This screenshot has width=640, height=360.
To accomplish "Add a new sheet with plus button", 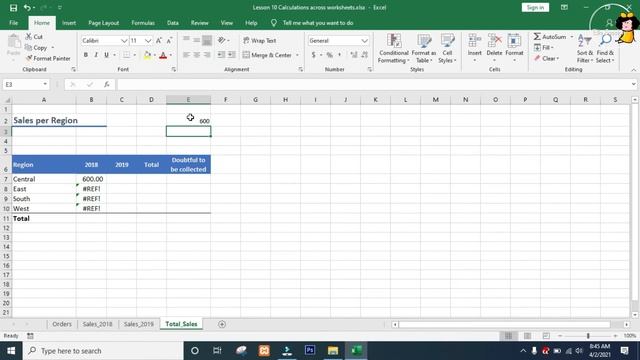I will click(x=222, y=324).
